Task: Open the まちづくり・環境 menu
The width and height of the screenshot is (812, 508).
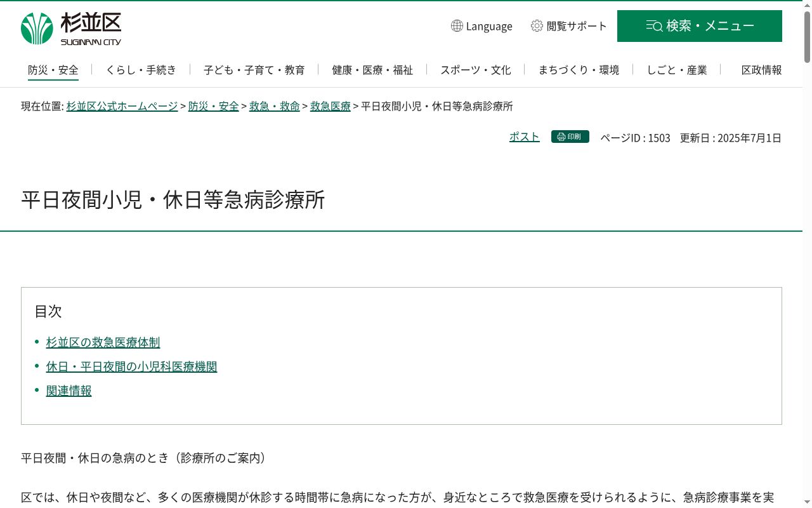Action: click(x=579, y=70)
